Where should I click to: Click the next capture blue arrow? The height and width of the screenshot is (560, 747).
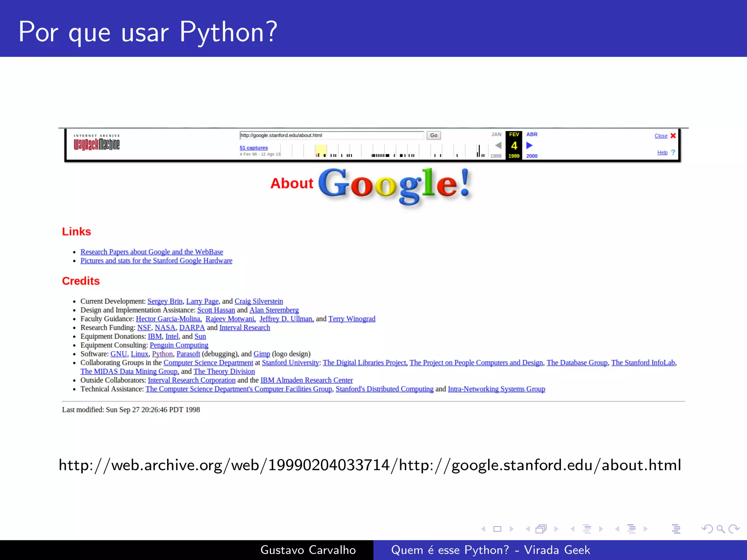[x=530, y=145]
